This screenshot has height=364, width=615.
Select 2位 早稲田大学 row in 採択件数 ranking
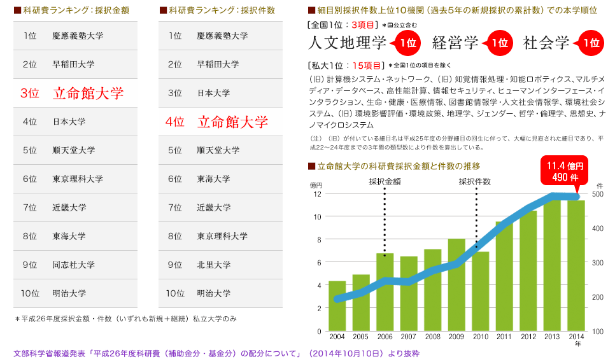tap(220, 64)
